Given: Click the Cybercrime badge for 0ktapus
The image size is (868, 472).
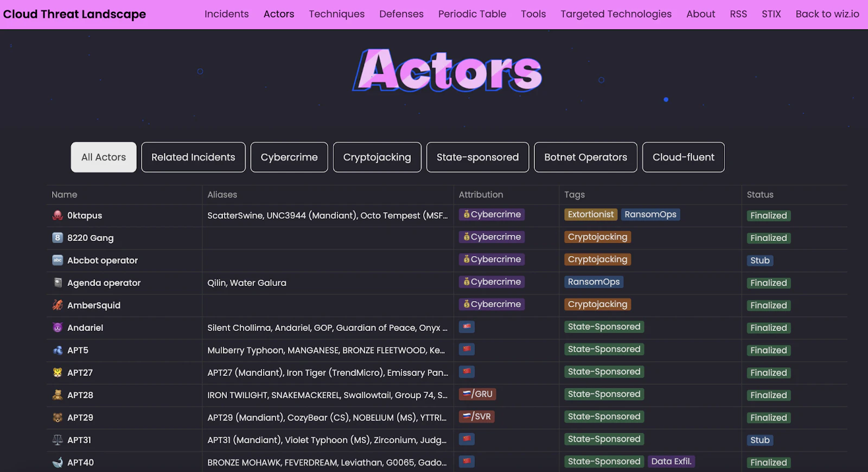Looking at the screenshot, I should [492, 214].
